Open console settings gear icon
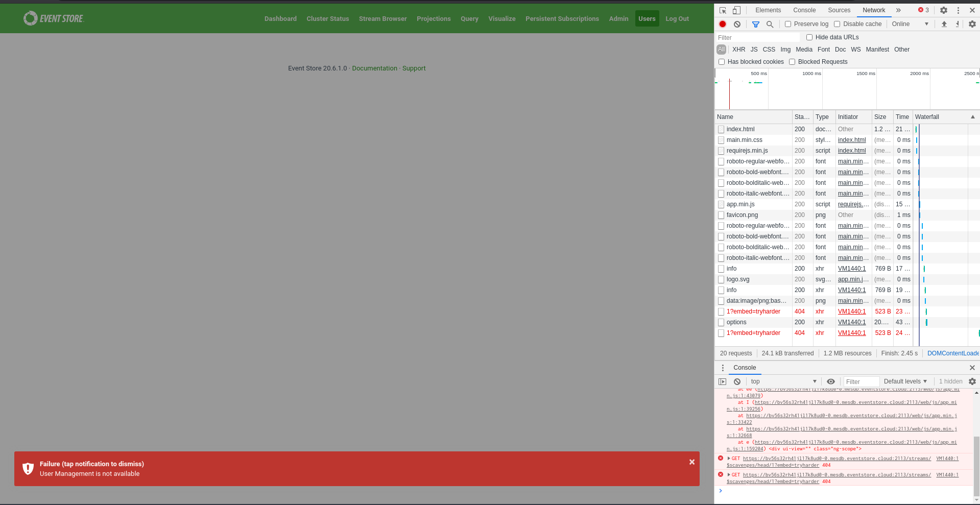 click(x=972, y=381)
